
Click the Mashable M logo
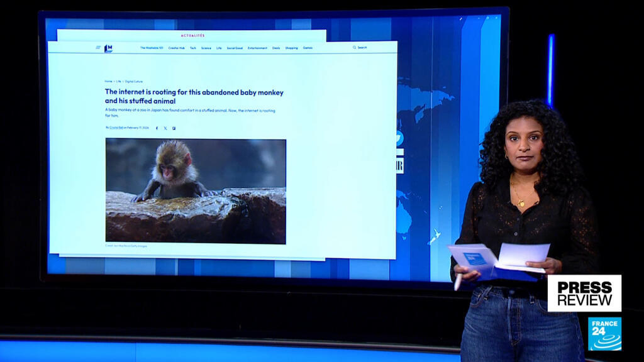(x=108, y=48)
